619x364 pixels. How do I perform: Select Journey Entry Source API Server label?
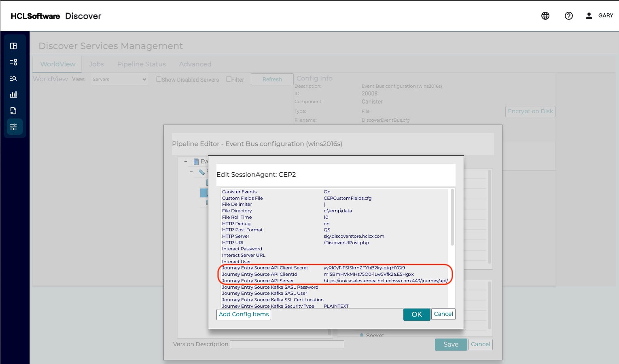click(x=258, y=281)
